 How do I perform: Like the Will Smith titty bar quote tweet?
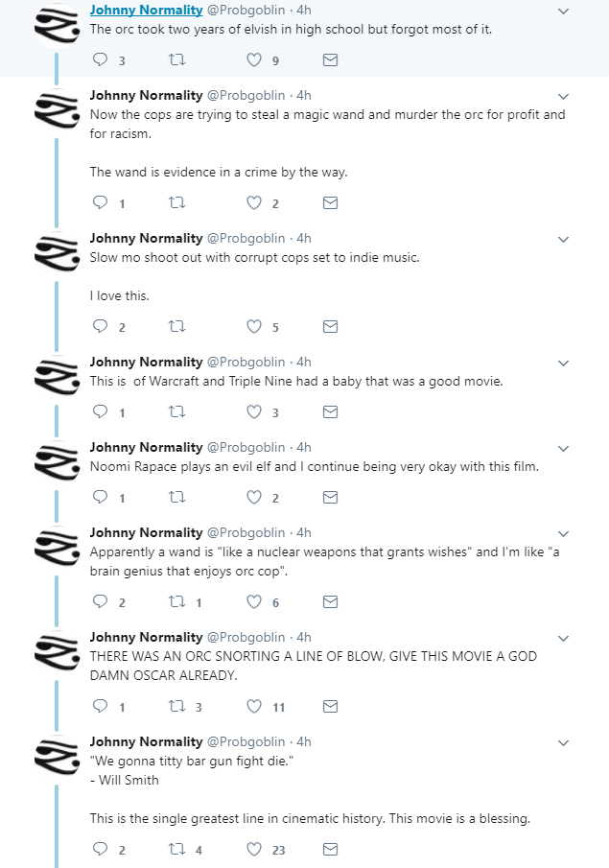[x=254, y=849]
